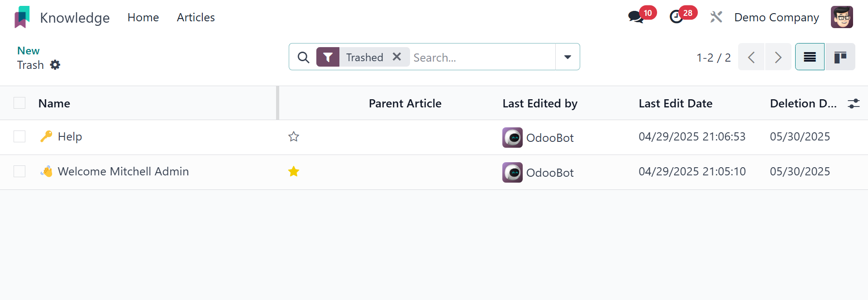This screenshot has width=868, height=300.
Task: Open the user avatar menu
Action: click(842, 17)
